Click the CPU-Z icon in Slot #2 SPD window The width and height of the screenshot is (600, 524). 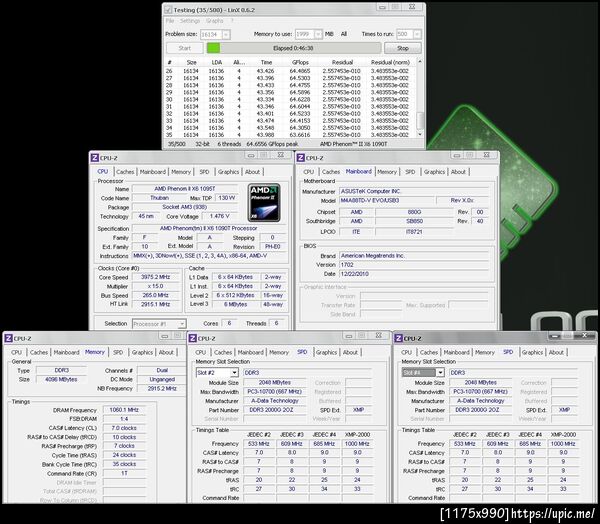click(x=192, y=338)
